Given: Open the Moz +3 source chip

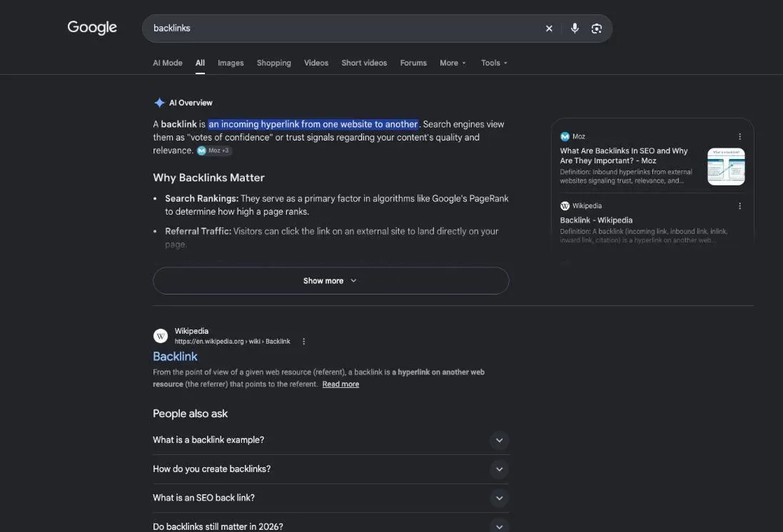Looking at the screenshot, I should click(214, 150).
